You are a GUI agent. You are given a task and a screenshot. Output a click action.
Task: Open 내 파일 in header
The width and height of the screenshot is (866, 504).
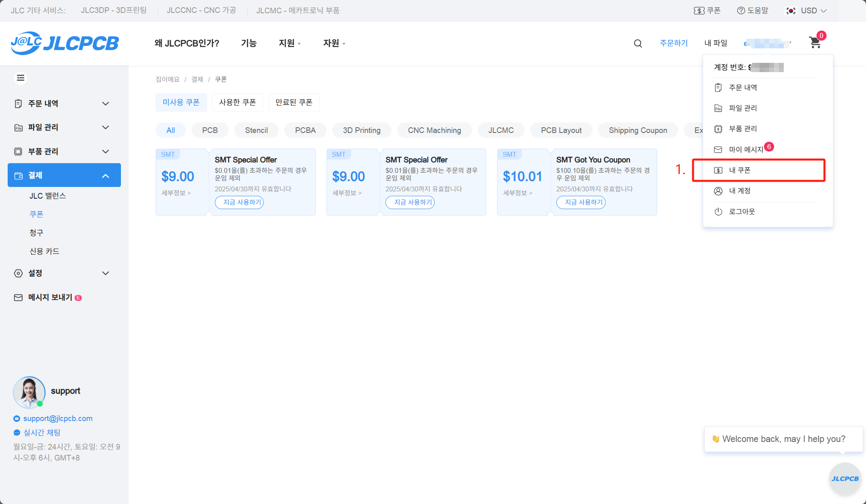pos(716,43)
